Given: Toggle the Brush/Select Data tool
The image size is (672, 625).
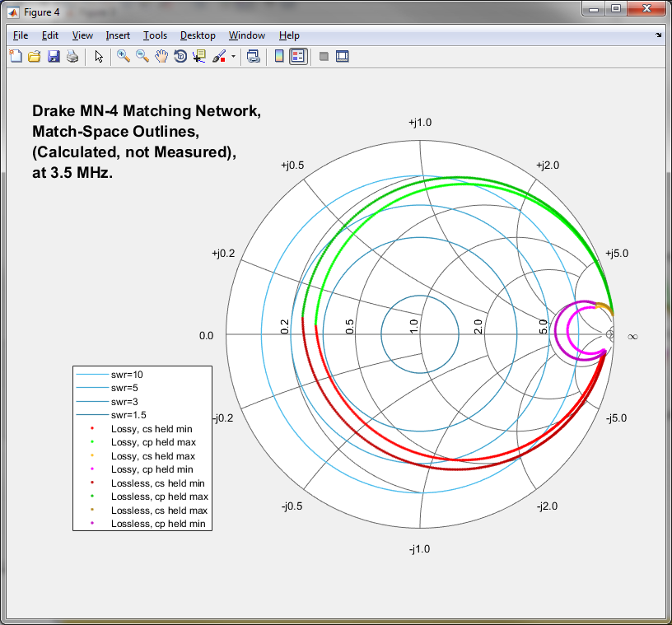Looking at the screenshot, I should pos(219,56).
